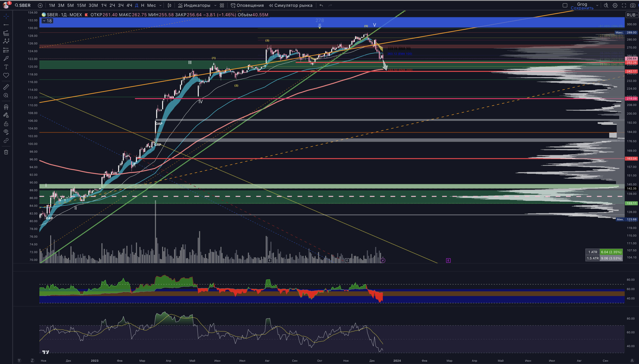
Task: Click the 256.64 current price label
Action: 632,59
